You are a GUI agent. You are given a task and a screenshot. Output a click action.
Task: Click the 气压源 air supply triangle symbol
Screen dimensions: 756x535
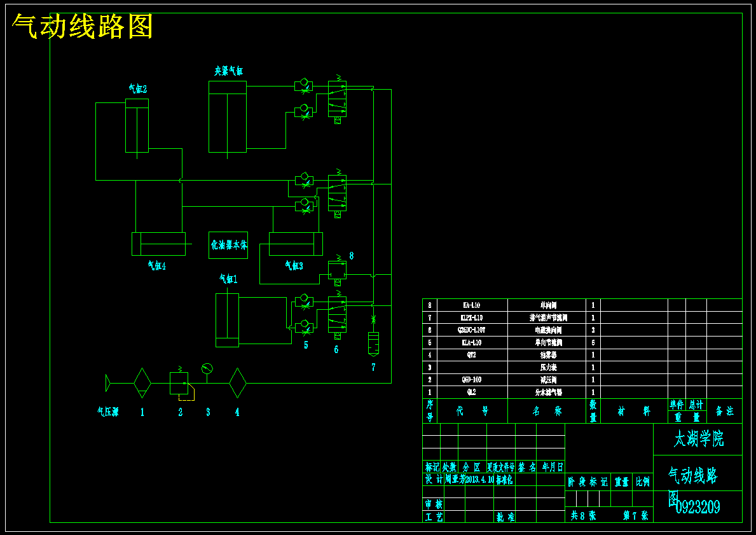tap(108, 383)
